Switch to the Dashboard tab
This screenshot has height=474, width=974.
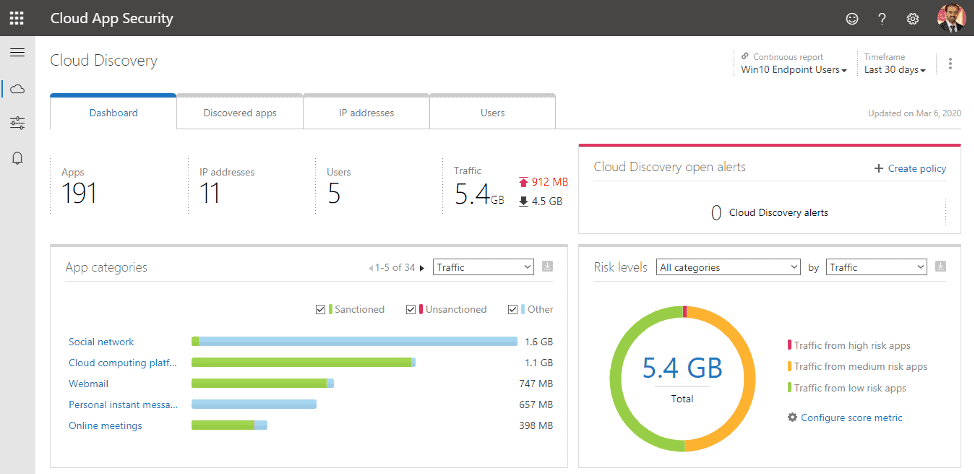(114, 112)
